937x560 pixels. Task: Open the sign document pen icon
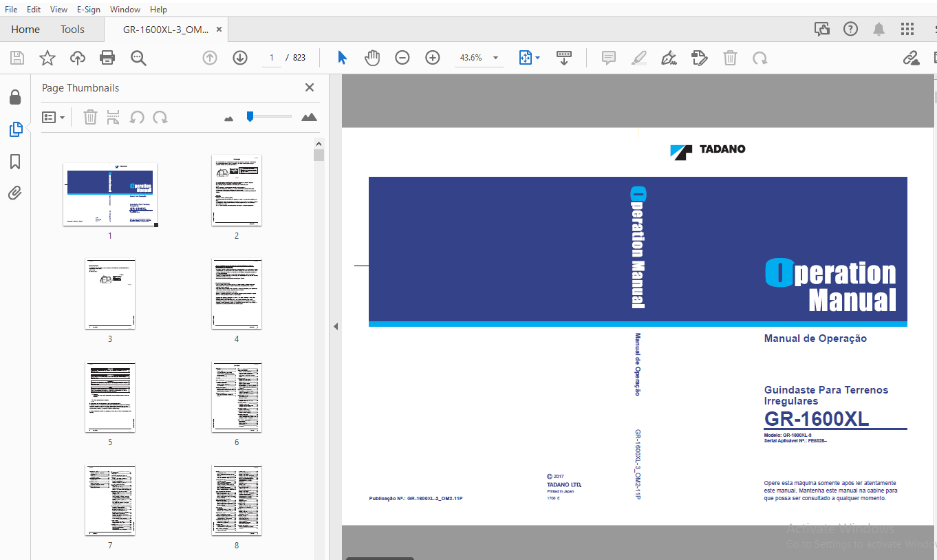(669, 58)
